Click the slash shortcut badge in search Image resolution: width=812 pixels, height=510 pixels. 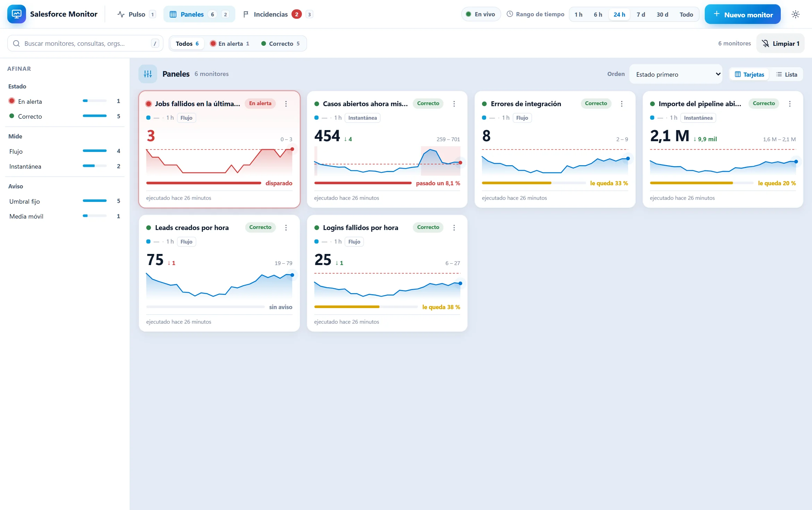[x=155, y=43]
